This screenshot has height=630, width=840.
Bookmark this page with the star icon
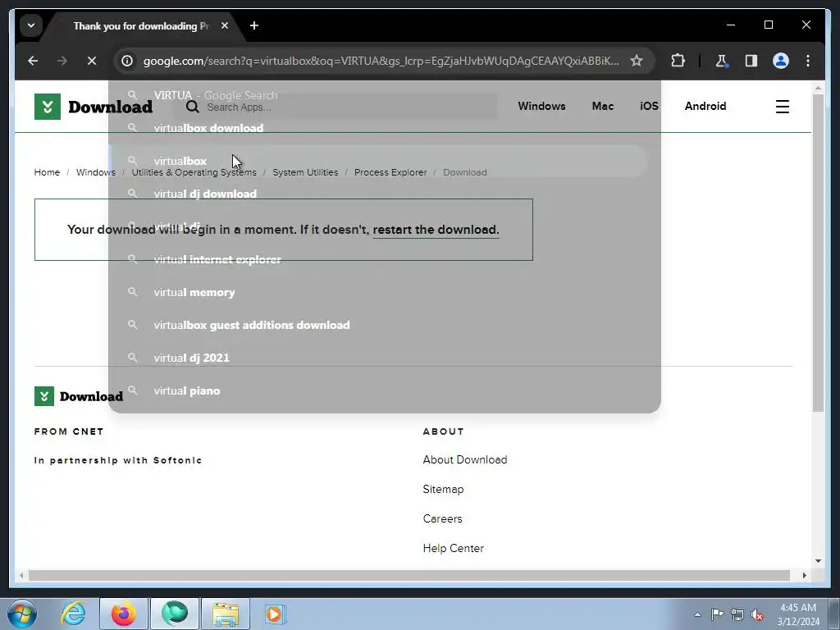click(637, 61)
